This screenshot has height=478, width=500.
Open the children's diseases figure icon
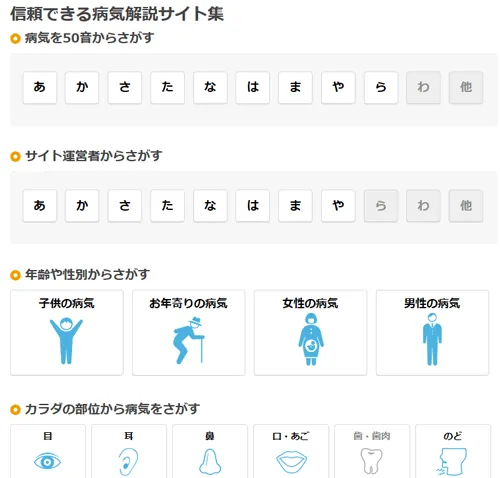point(66,341)
